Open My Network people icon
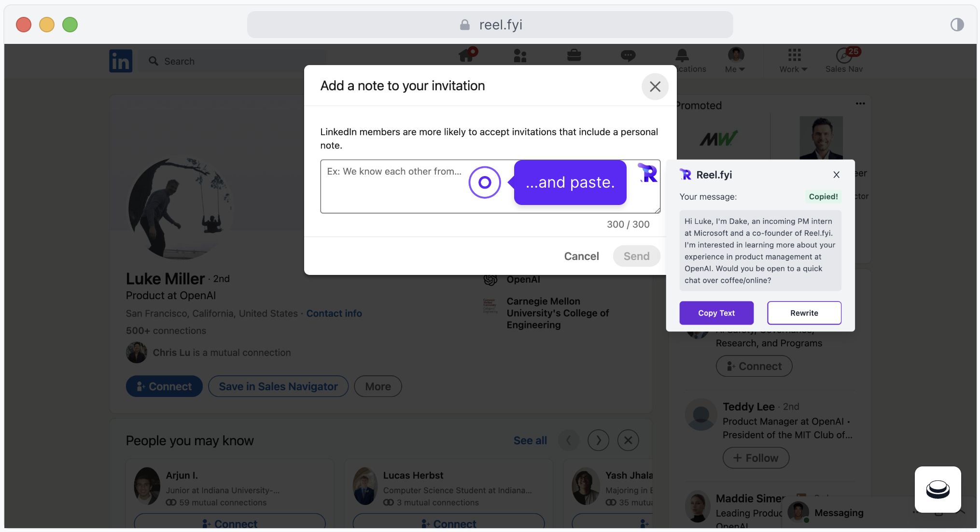 520,55
